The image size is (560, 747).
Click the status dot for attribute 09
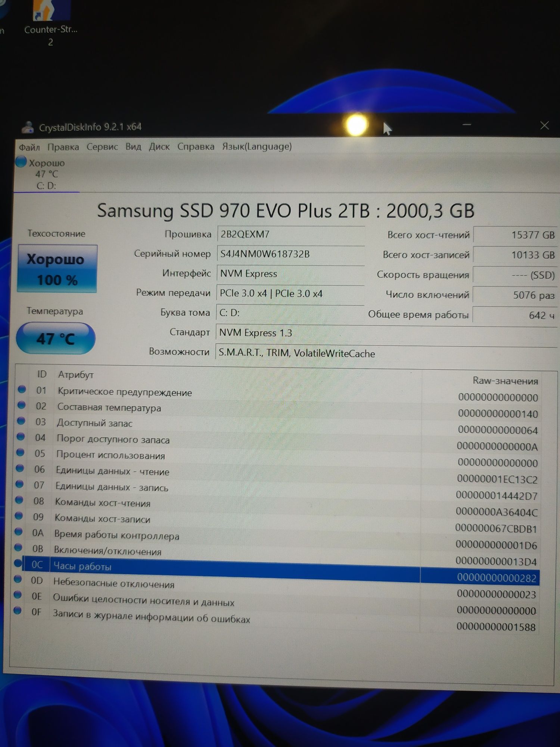(19, 516)
